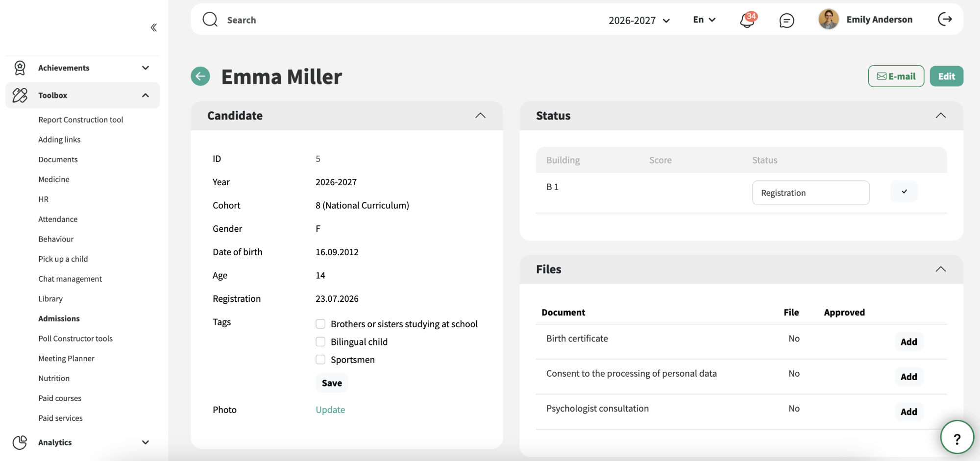980x461 pixels.
Task: Open the Registration status dropdown
Action: pyautogui.click(x=811, y=193)
